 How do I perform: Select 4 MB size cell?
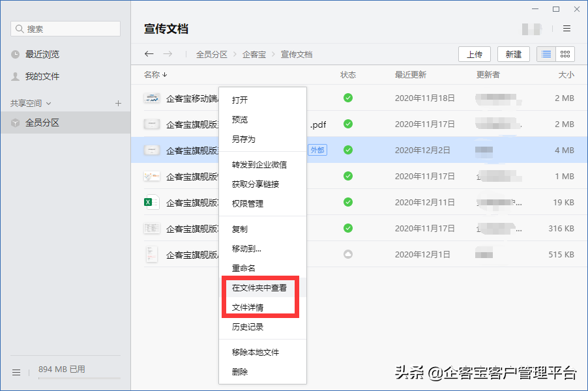tap(565, 151)
